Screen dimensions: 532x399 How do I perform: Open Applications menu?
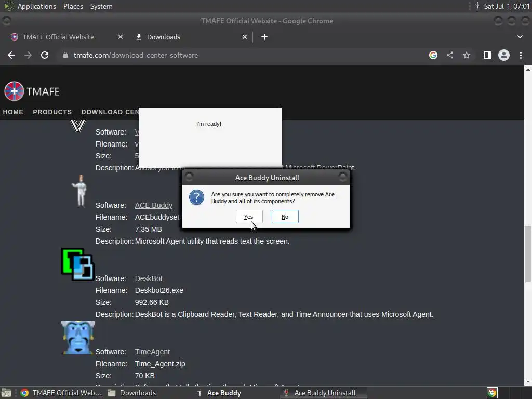pyautogui.click(x=37, y=6)
